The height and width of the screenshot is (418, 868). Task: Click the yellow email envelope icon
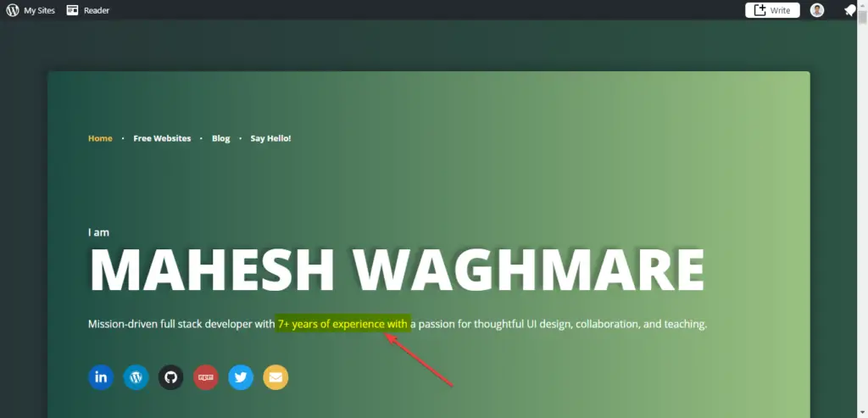pyautogui.click(x=275, y=377)
